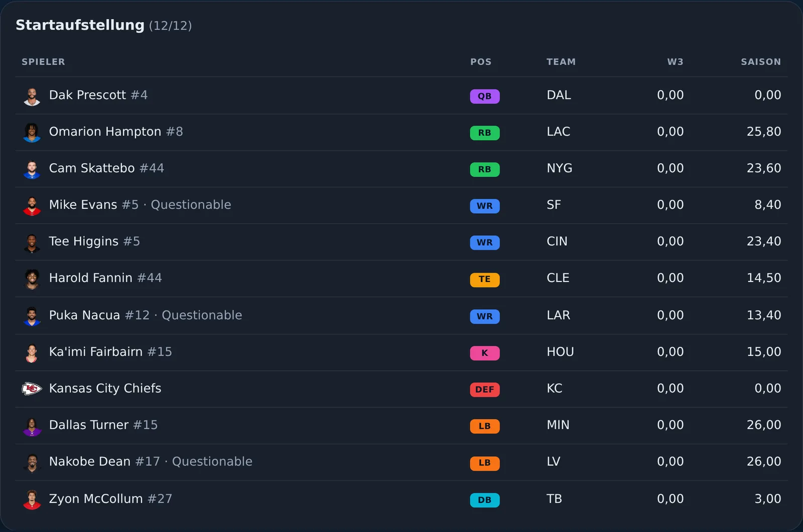Image resolution: width=803 pixels, height=532 pixels.
Task: Click Ka'imi Fairbairn's avatar photo
Action: 32,353
